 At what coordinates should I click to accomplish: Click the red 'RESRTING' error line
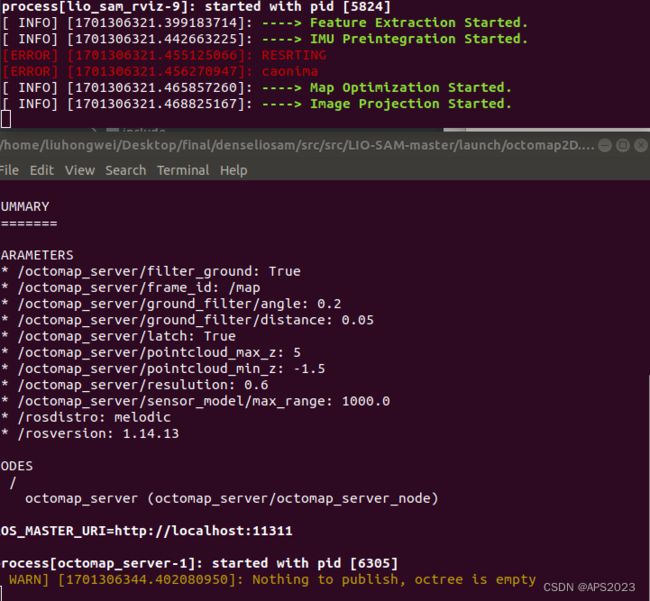point(164,55)
